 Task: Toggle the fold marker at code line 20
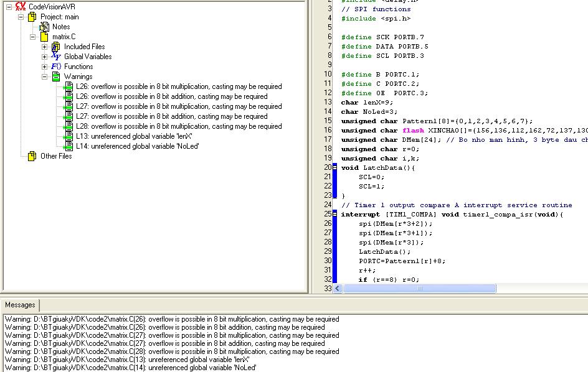click(x=335, y=168)
